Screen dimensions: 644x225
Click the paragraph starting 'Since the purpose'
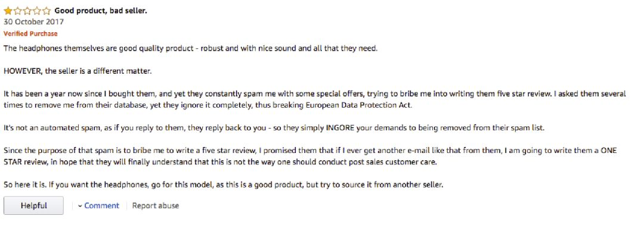coord(310,157)
